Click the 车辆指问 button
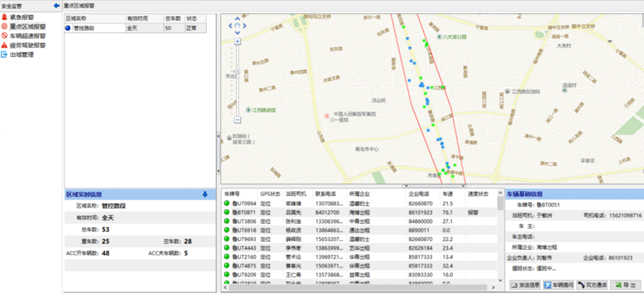 tap(558, 285)
